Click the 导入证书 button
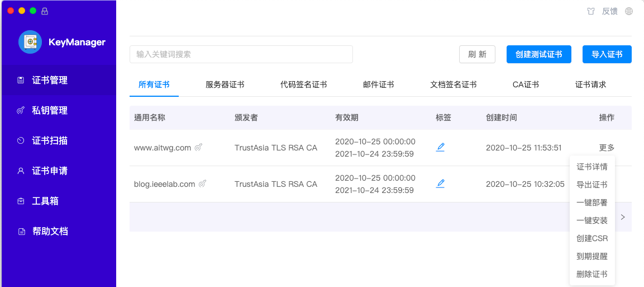 [x=607, y=54]
